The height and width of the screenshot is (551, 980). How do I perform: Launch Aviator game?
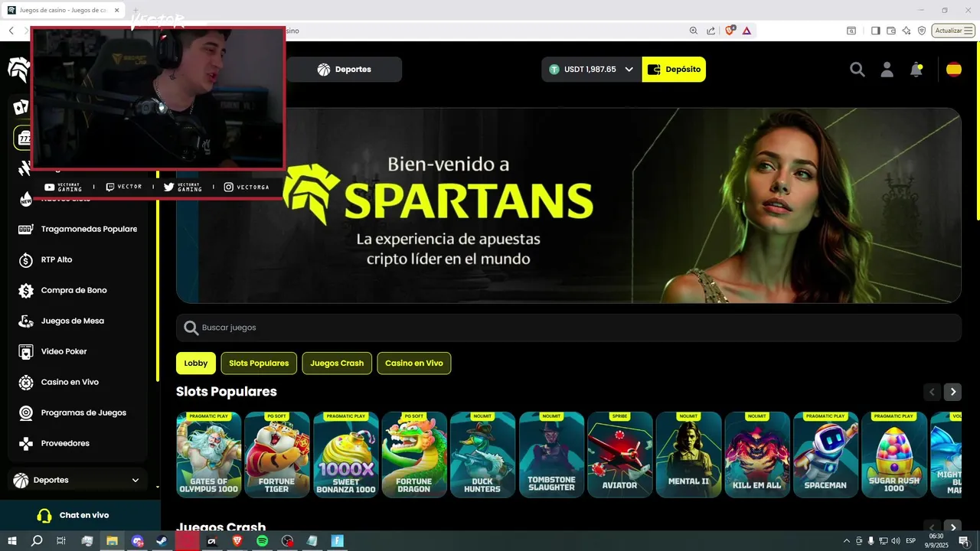click(x=620, y=455)
